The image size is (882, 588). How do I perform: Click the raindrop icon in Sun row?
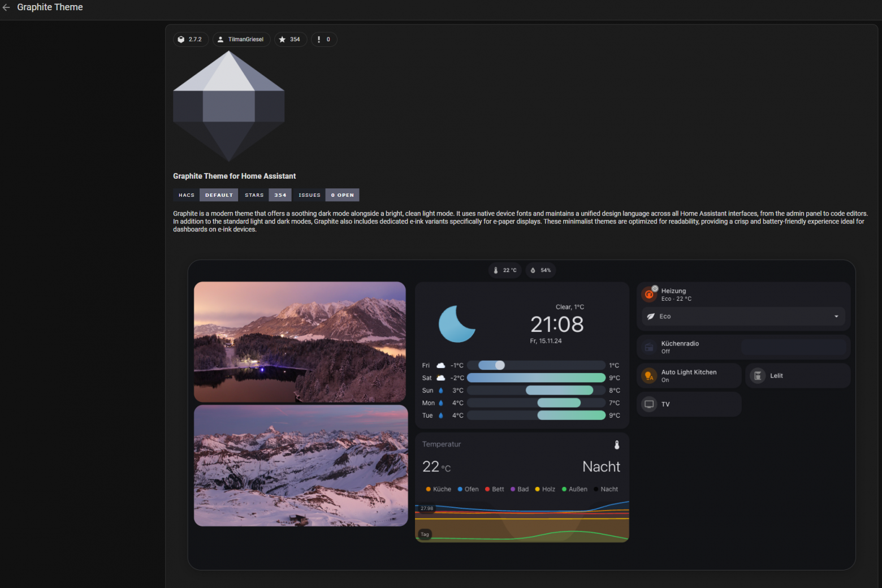pos(441,391)
